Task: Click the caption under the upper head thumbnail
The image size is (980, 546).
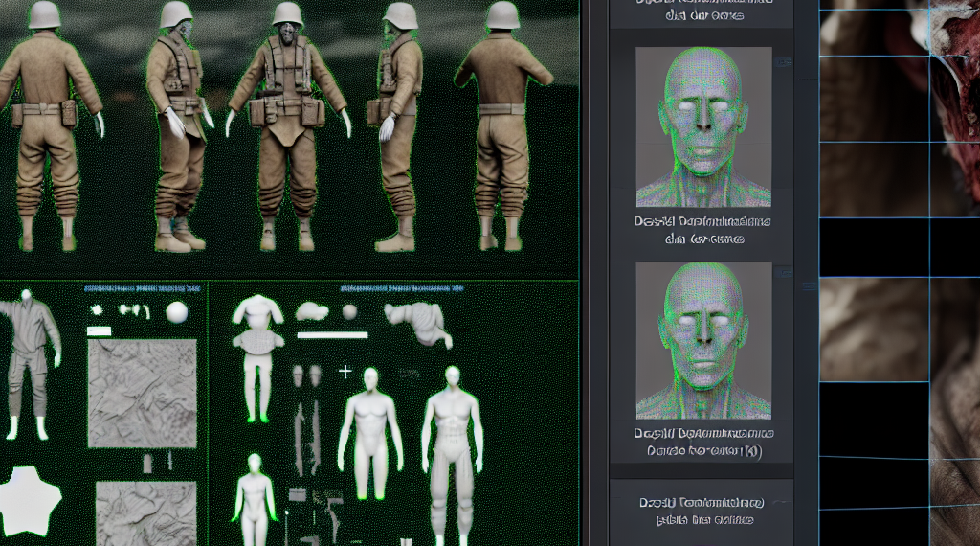Action: click(703, 230)
